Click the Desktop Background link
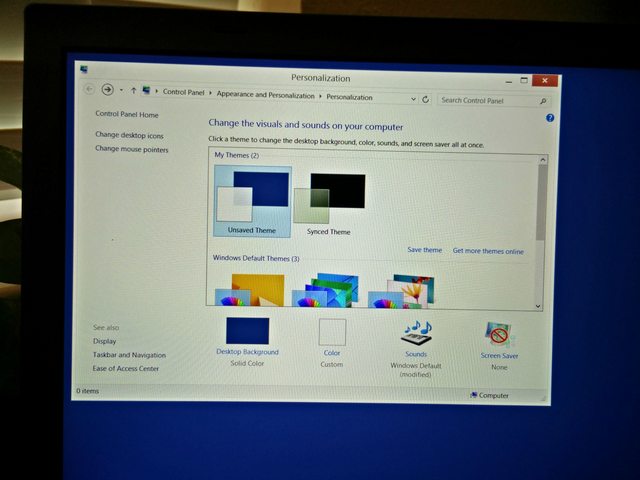The image size is (640, 480). (247, 352)
